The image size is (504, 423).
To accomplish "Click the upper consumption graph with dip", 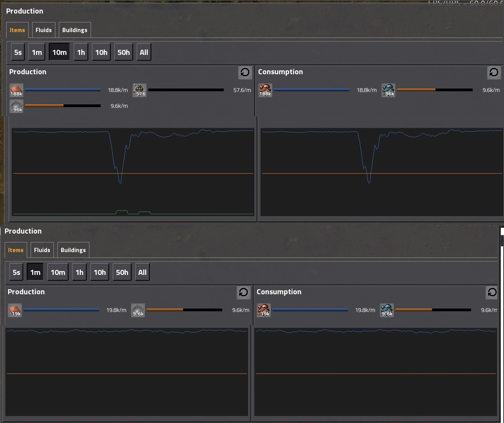I will tap(382, 172).
